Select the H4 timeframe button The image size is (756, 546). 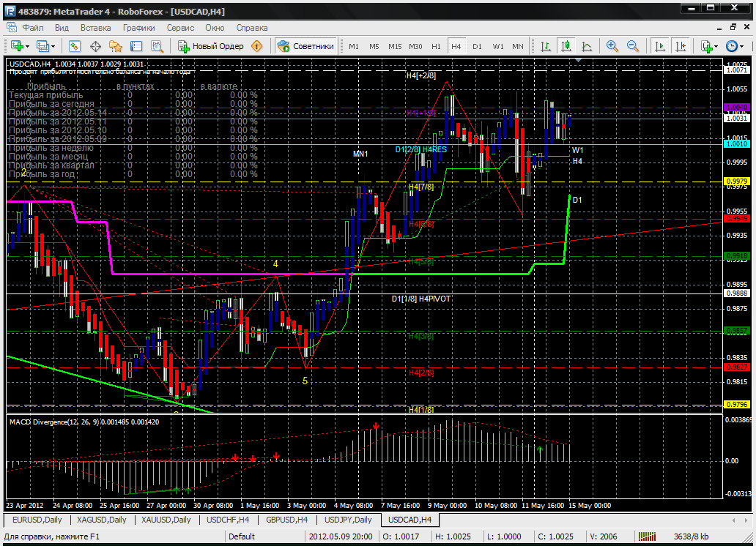point(456,46)
